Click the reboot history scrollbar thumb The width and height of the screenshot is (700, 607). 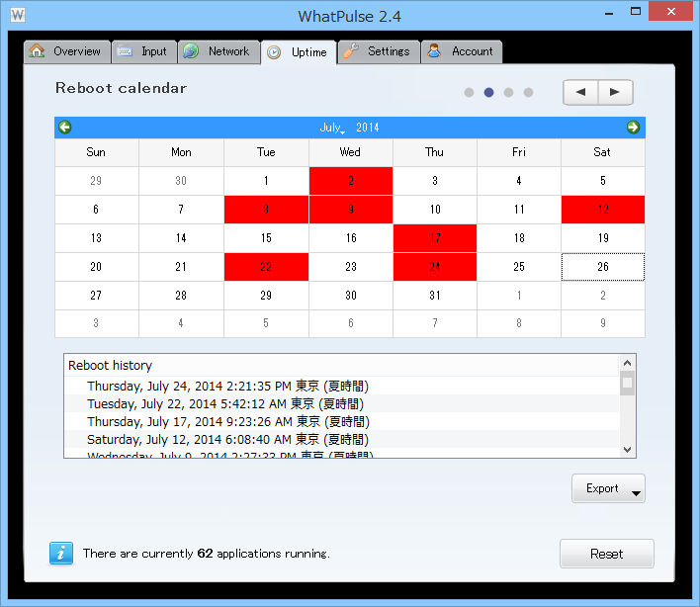pos(627,384)
